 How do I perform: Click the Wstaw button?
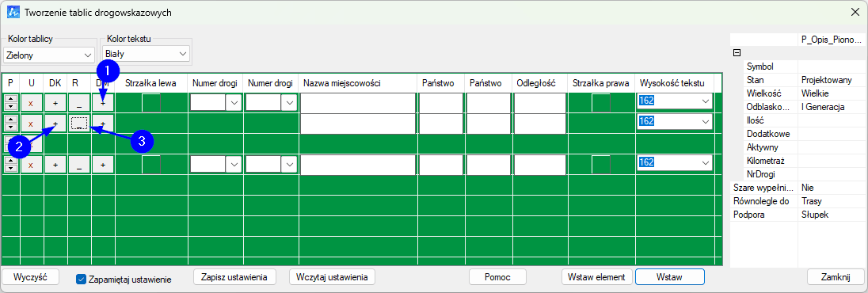pos(670,276)
